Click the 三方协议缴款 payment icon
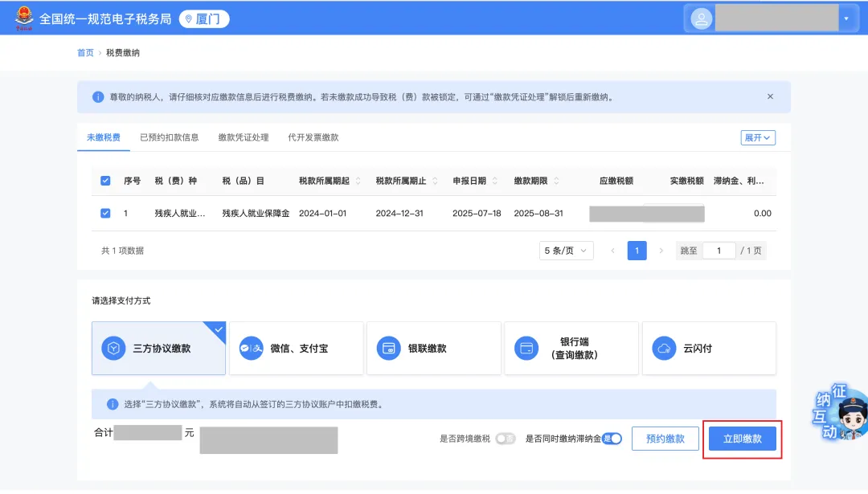This screenshot has height=494, width=868. click(x=114, y=349)
